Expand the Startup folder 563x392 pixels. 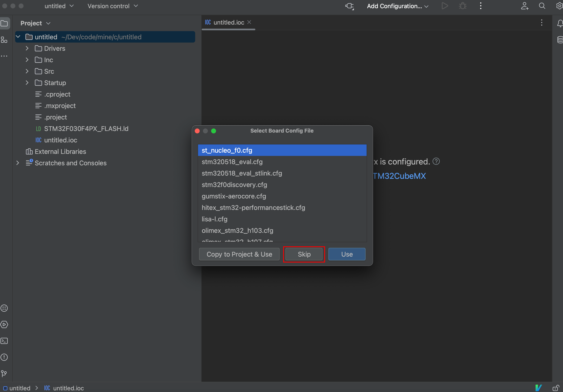click(27, 83)
